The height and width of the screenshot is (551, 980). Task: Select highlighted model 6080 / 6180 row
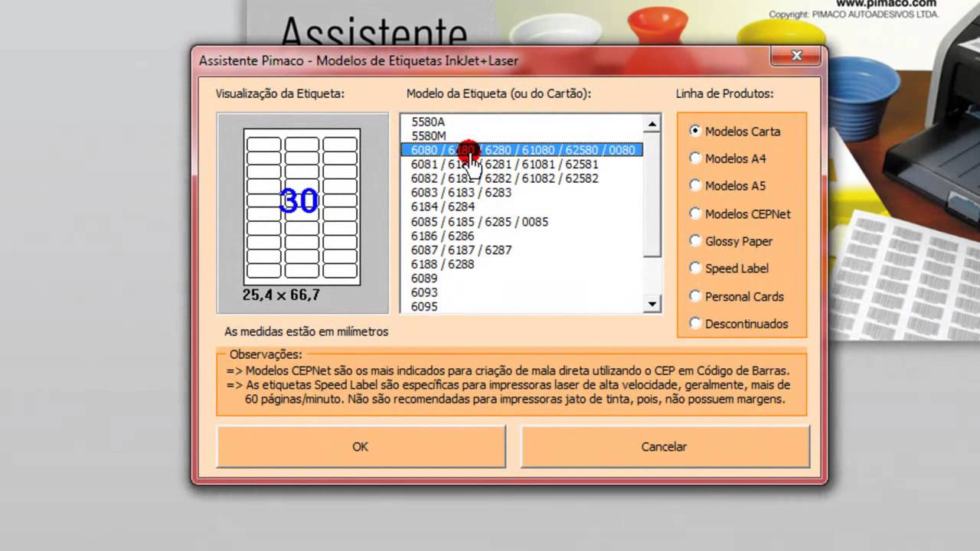521,150
